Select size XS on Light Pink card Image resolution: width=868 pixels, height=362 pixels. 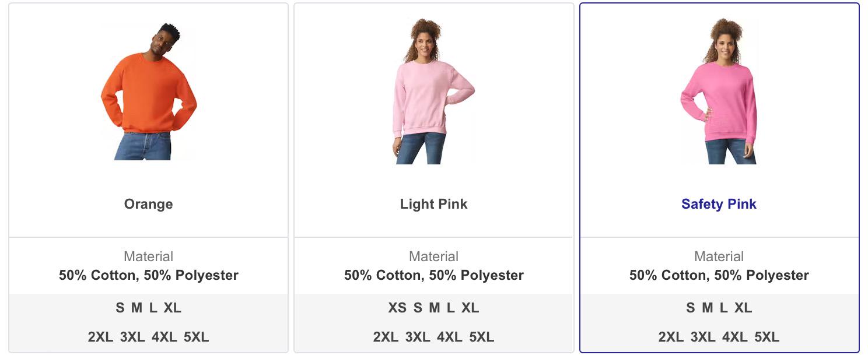397,308
